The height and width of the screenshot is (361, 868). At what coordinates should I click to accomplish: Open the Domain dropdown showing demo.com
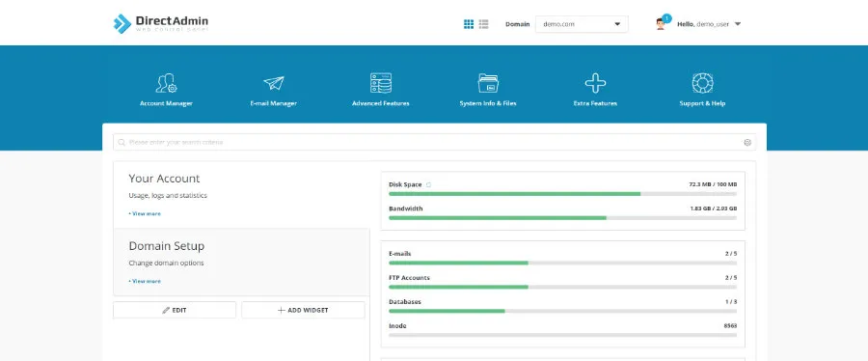[x=582, y=24]
